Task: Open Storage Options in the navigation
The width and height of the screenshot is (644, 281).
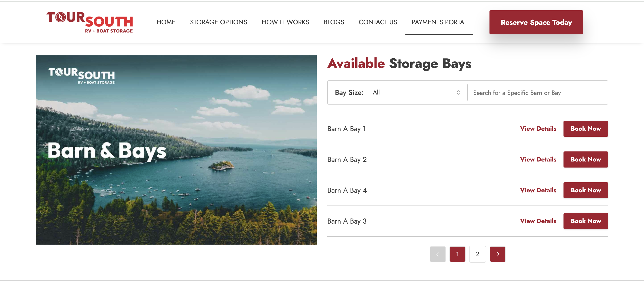Action: coord(218,22)
